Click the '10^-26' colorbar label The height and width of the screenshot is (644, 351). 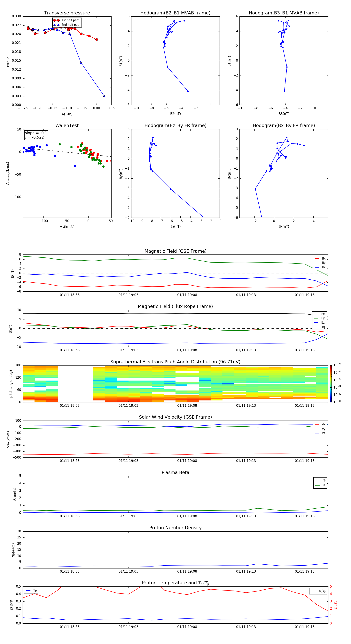pyautogui.click(x=337, y=365)
